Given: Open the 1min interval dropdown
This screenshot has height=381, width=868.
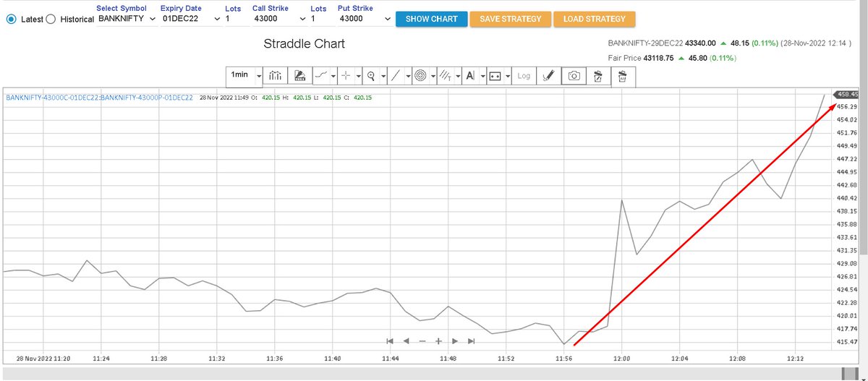Looking at the screenshot, I should 245,75.
